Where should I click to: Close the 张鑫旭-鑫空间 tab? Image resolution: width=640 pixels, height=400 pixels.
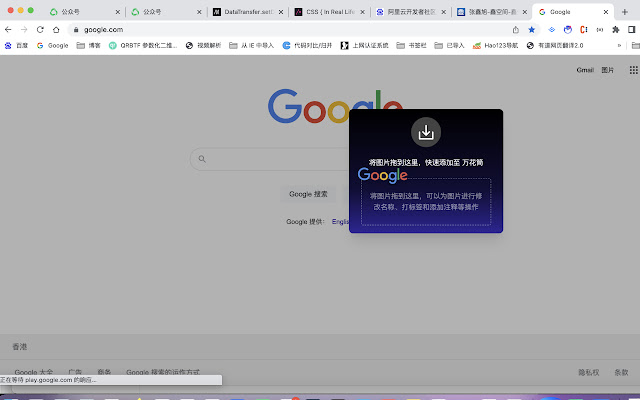point(525,12)
